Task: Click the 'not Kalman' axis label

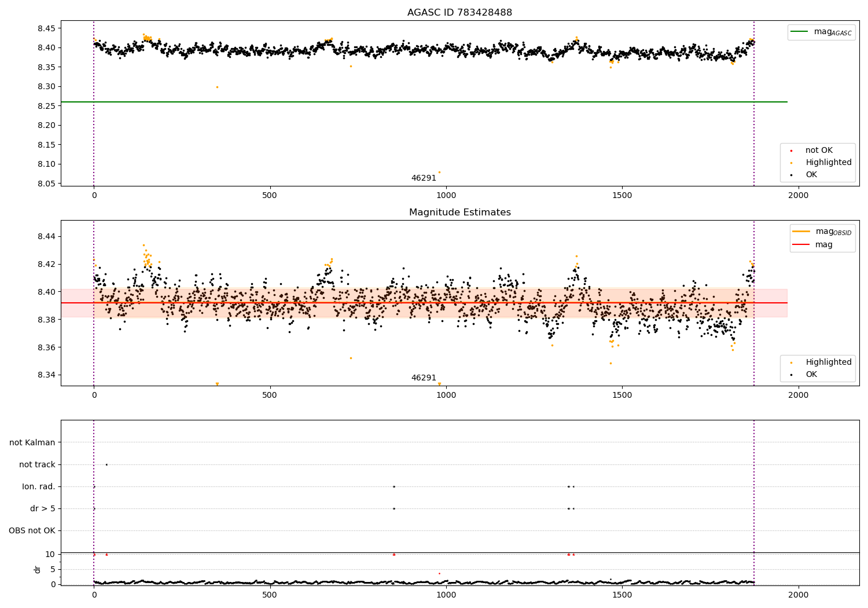Action: pos(32,442)
